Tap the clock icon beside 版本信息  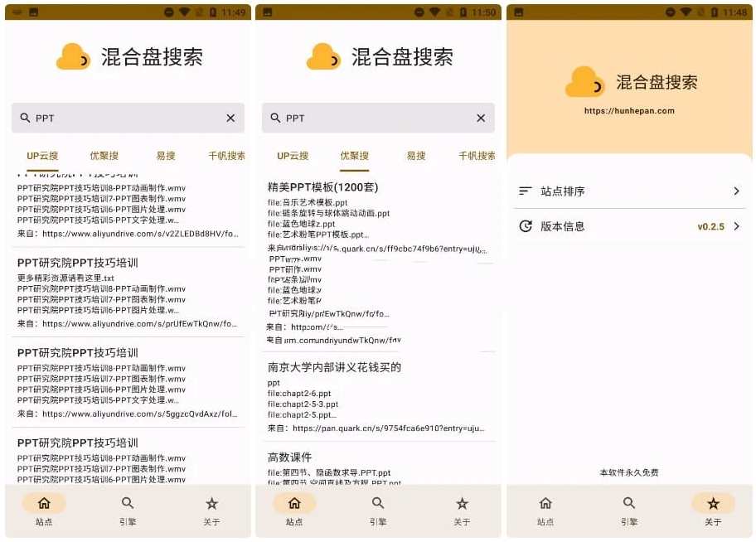pyautogui.click(x=526, y=225)
